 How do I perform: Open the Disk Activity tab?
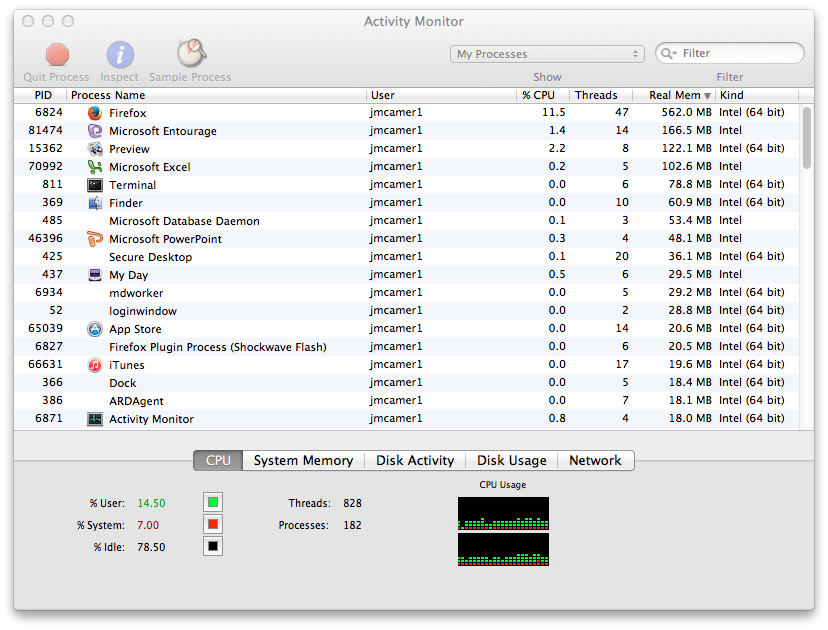click(415, 460)
